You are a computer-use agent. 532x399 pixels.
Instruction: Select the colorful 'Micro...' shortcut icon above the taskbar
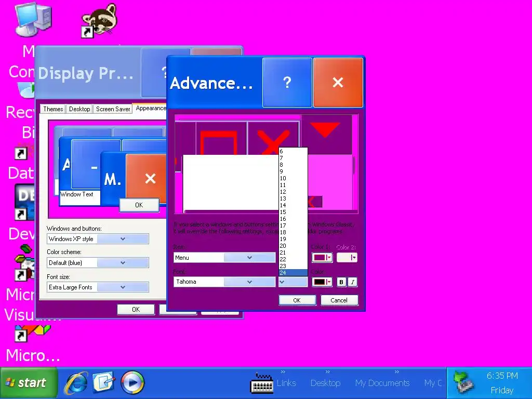[x=32, y=333]
